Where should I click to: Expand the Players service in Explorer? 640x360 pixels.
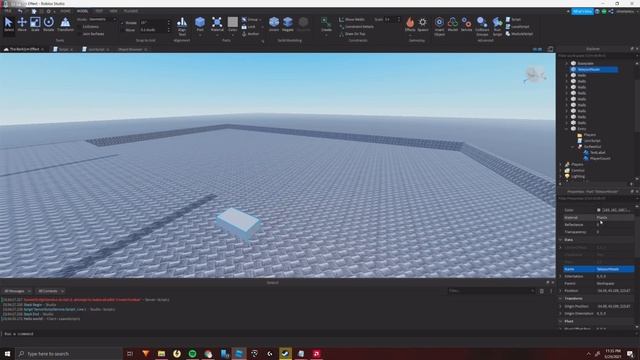[x=561, y=164]
